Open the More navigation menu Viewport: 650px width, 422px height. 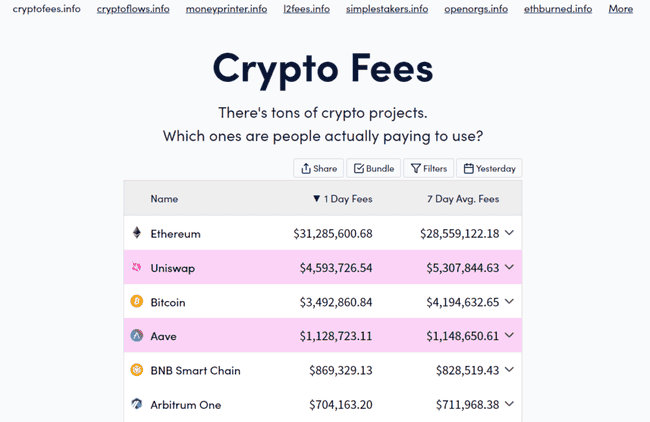(x=620, y=9)
